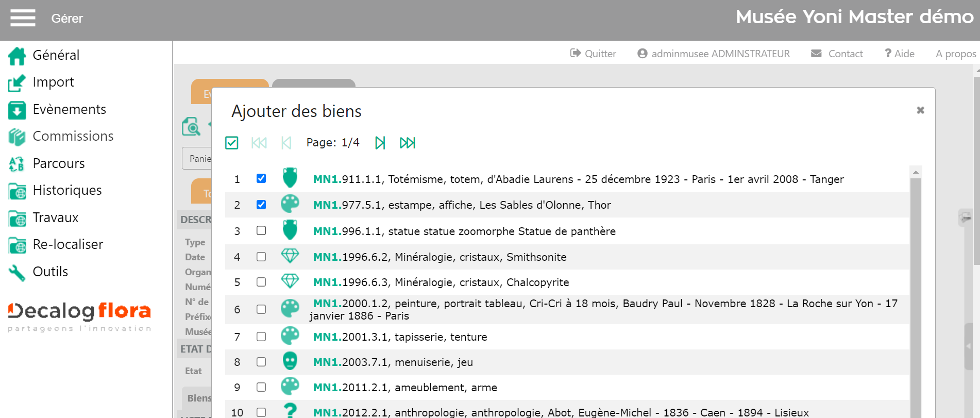
Task: Click the vase icon for Totémisme item
Action: tap(290, 178)
